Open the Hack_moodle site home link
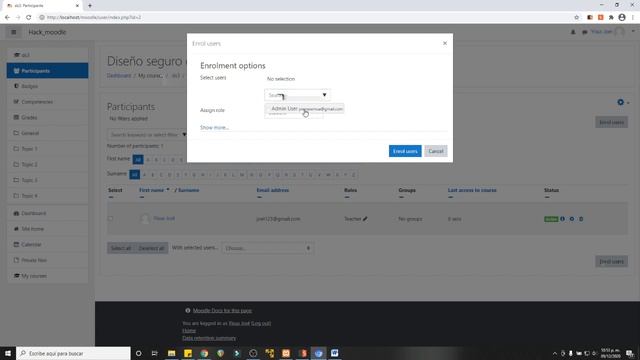 click(47, 32)
